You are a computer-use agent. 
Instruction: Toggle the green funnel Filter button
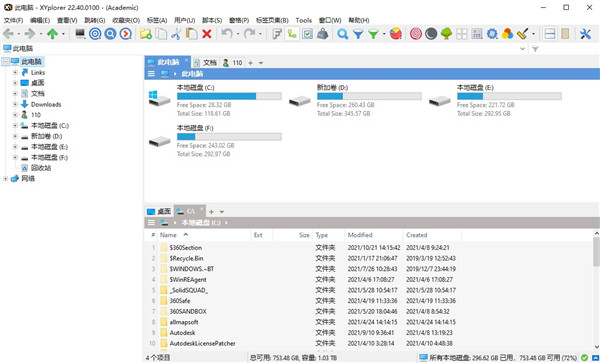[x=373, y=34]
